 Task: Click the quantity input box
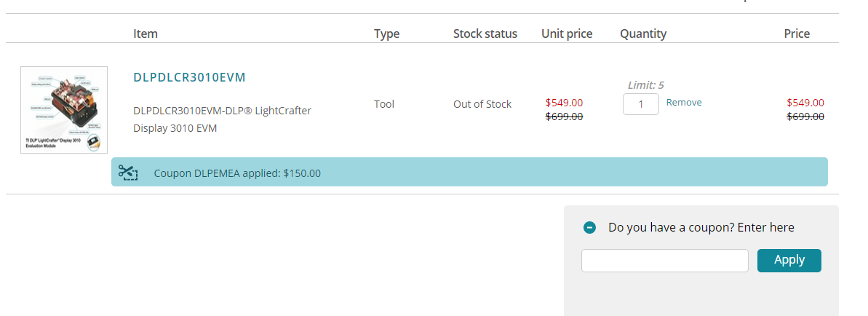[640, 104]
